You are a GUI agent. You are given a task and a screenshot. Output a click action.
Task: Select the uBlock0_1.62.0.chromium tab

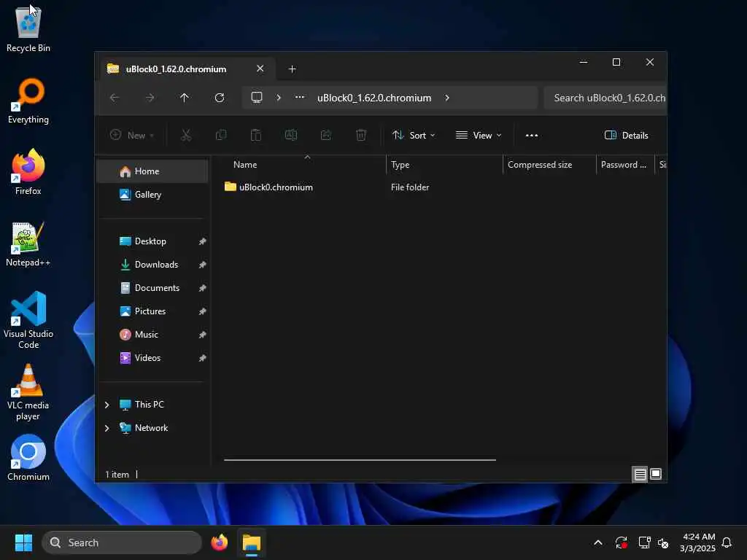tap(186, 69)
